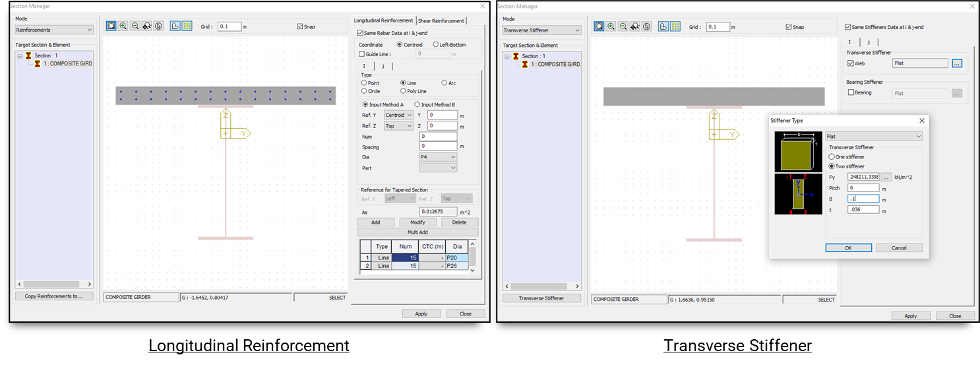Image resolution: width=980 pixels, height=365 pixels.
Task: Click OK in Stiffener Type dialog
Action: click(x=848, y=248)
